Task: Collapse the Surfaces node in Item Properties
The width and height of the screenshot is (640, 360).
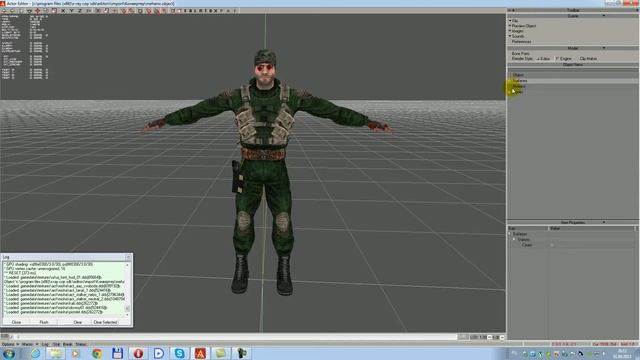Action: tap(510, 234)
